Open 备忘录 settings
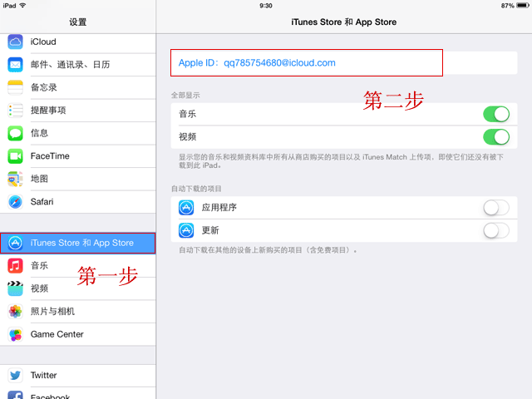The image size is (532, 399). click(77, 87)
